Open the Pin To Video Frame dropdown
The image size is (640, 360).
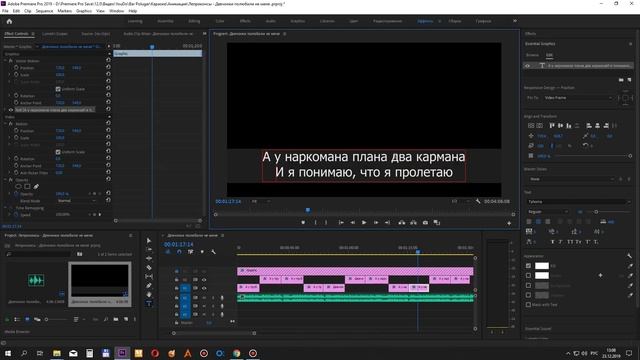(578, 98)
